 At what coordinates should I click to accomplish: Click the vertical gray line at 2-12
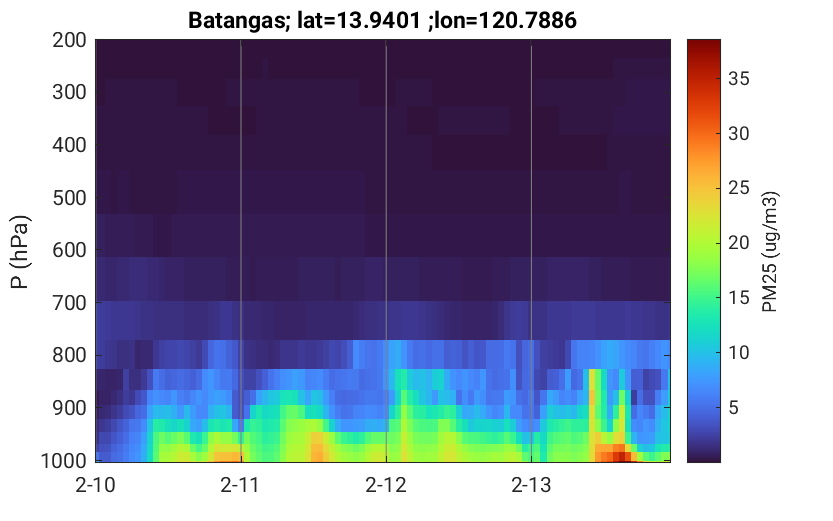click(386, 250)
